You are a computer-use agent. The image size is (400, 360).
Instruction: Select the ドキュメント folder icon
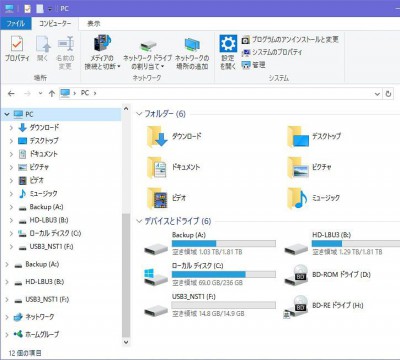(x=157, y=167)
